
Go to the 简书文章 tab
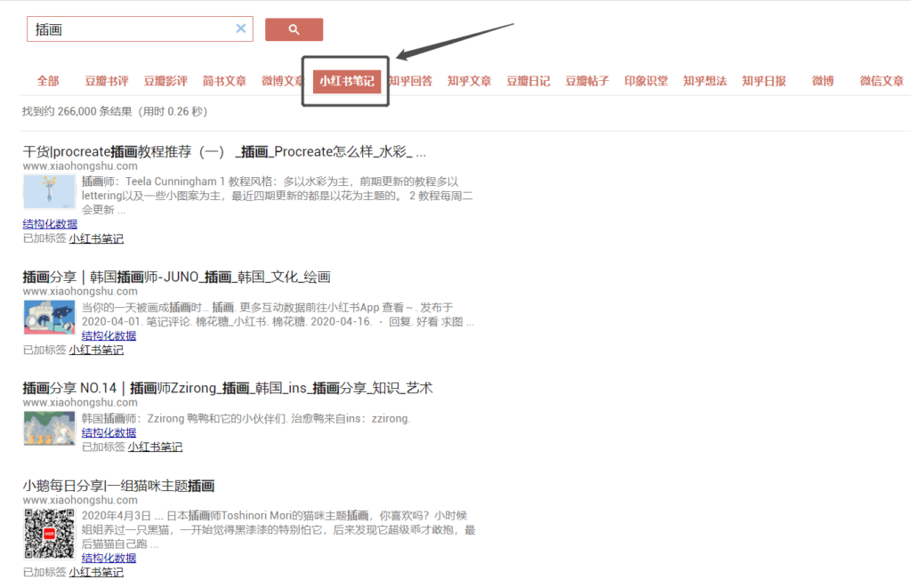pos(224,81)
